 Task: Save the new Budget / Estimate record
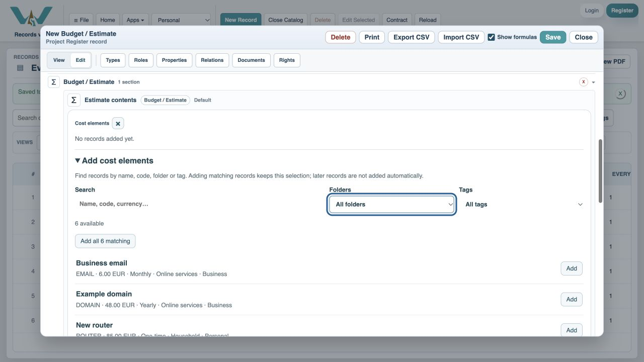tap(553, 37)
